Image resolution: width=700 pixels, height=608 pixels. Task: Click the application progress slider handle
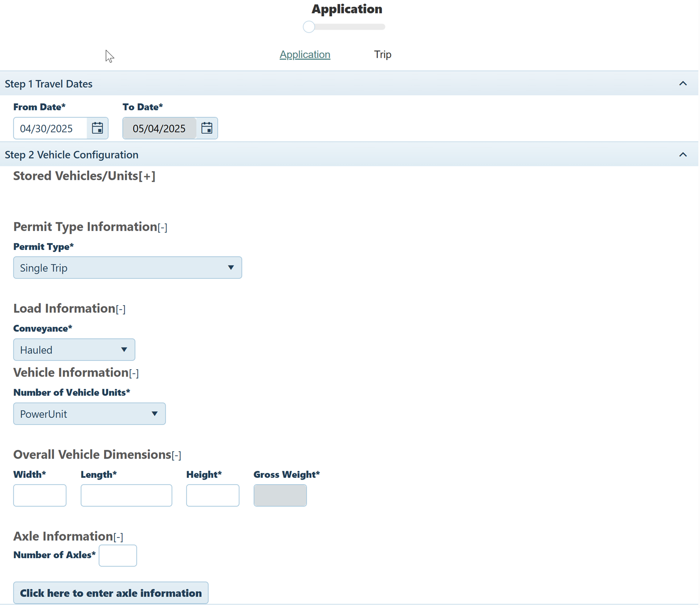click(x=309, y=27)
